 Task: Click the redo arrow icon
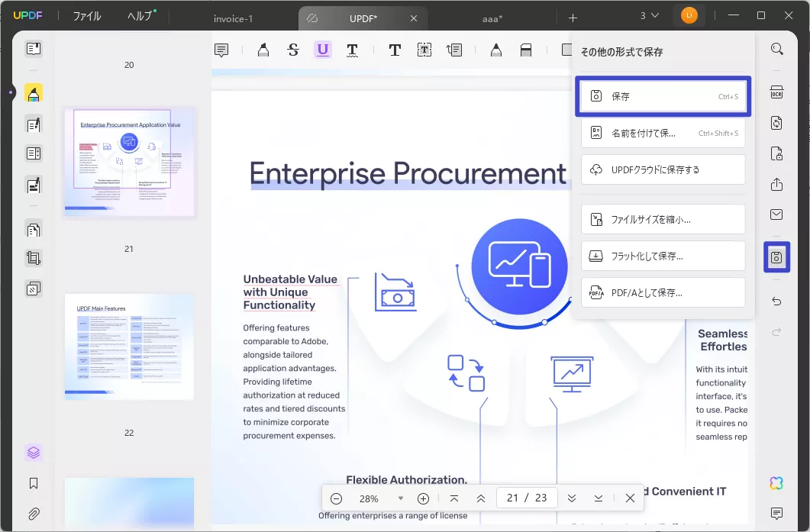point(777,331)
